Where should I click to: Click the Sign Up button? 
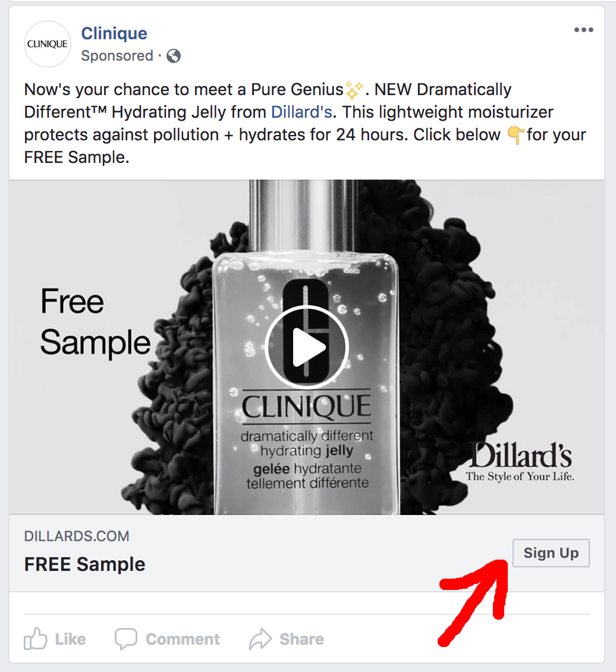[x=551, y=553]
